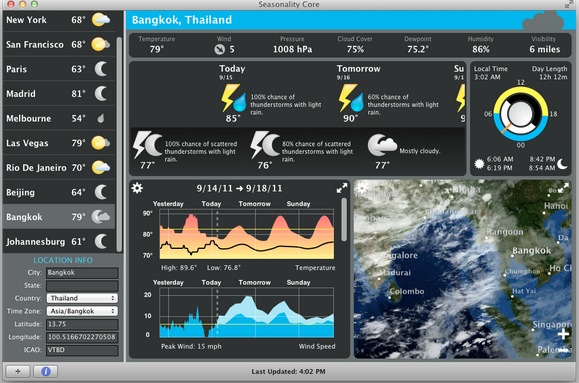Open the graph settings gear icon

(137, 188)
